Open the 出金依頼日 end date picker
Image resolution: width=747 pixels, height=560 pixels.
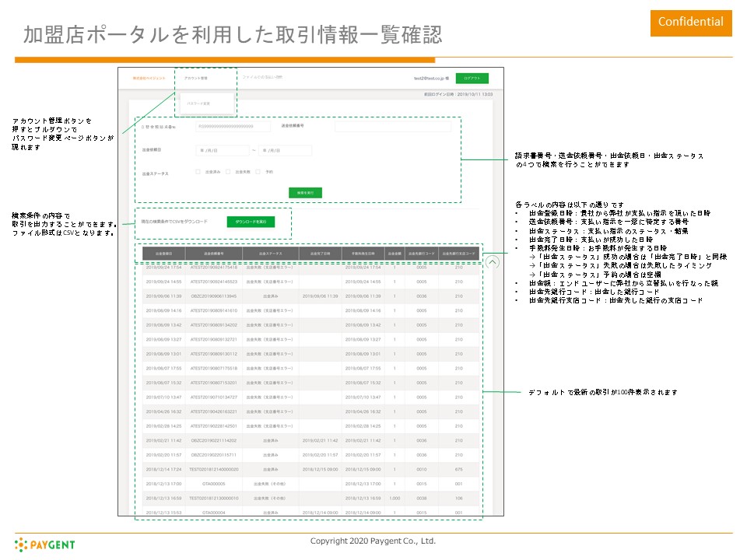(x=285, y=150)
